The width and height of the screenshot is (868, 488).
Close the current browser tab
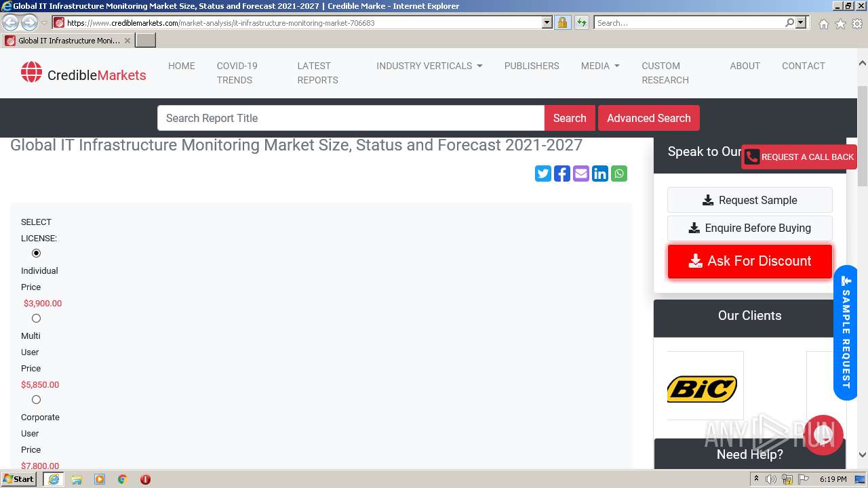click(127, 41)
